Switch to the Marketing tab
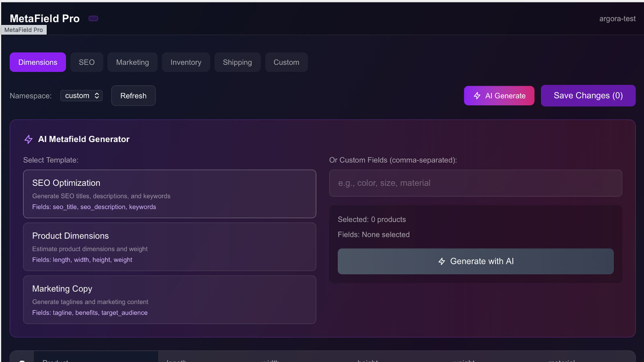The width and height of the screenshot is (644, 362). (132, 62)
